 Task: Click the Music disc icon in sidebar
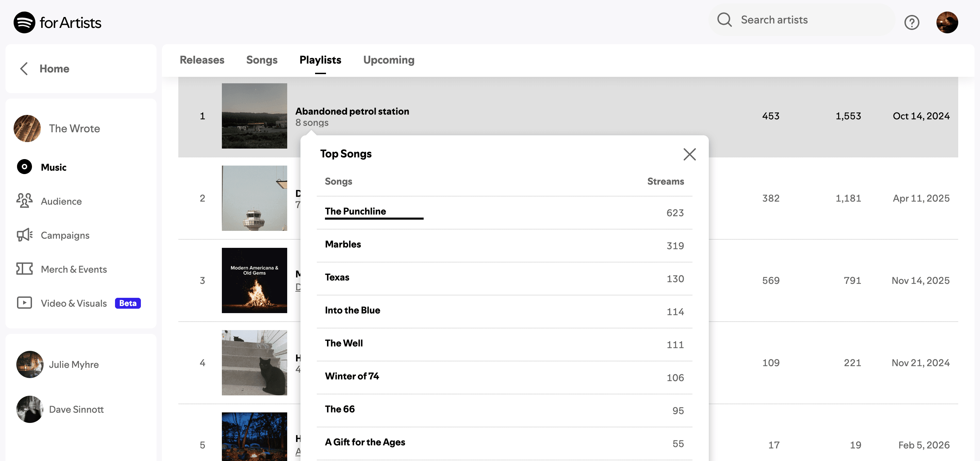24,167
